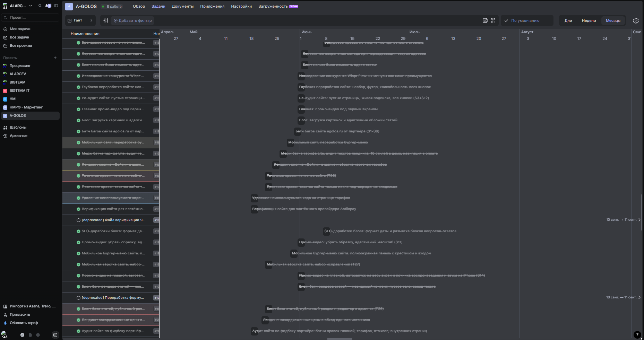This screenshot has height=340, width=644.
Task: Open the notifications bell icon
Action: tap(48, 6)
